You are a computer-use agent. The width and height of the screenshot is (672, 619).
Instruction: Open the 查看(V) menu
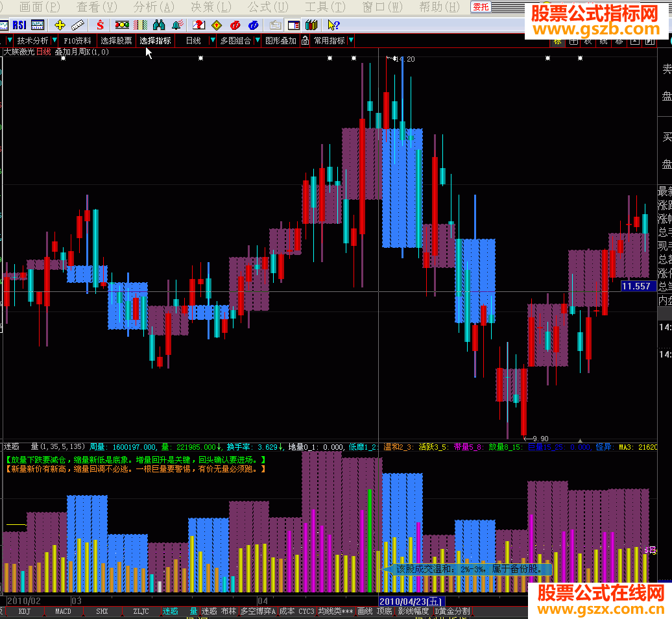click(x=97, y=7)
